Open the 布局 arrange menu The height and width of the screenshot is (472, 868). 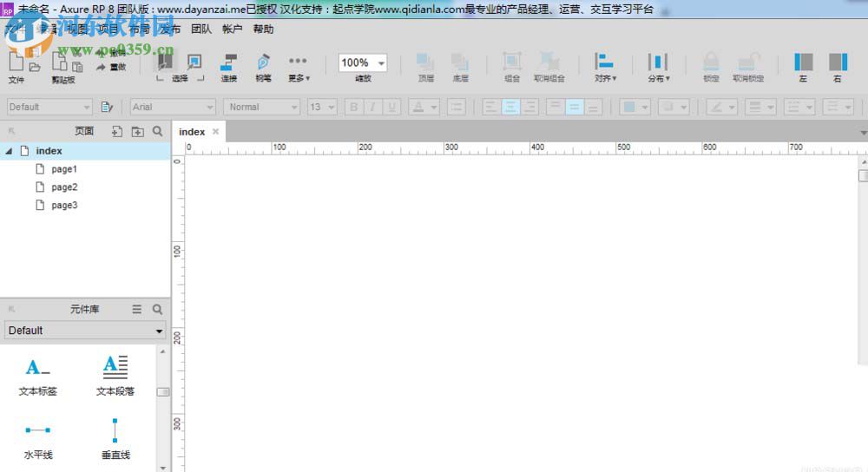click(x=140, y=29)
